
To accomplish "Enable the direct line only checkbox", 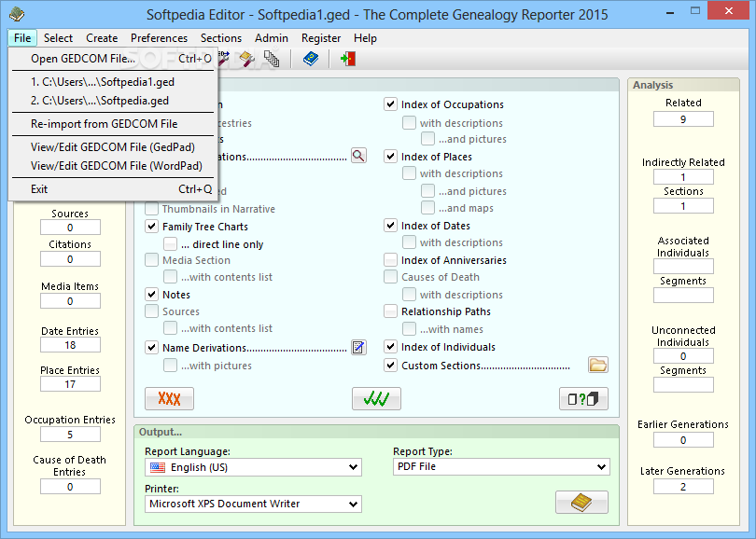I will pos(170,243).
